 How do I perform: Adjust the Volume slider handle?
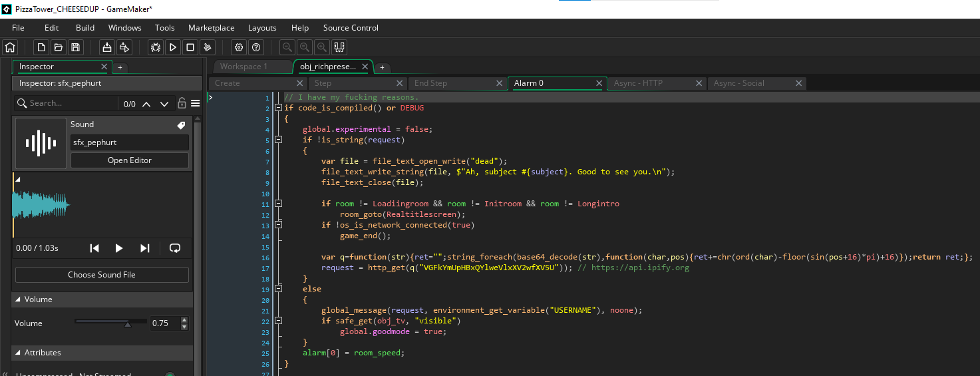tap(127, 323)
